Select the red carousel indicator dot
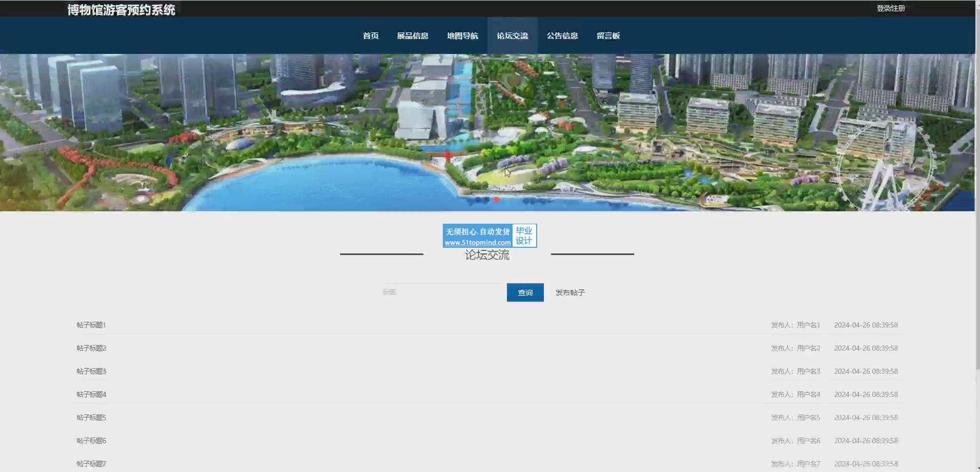The width and height of the screenshot is (980, 472). tap(496, 199)
